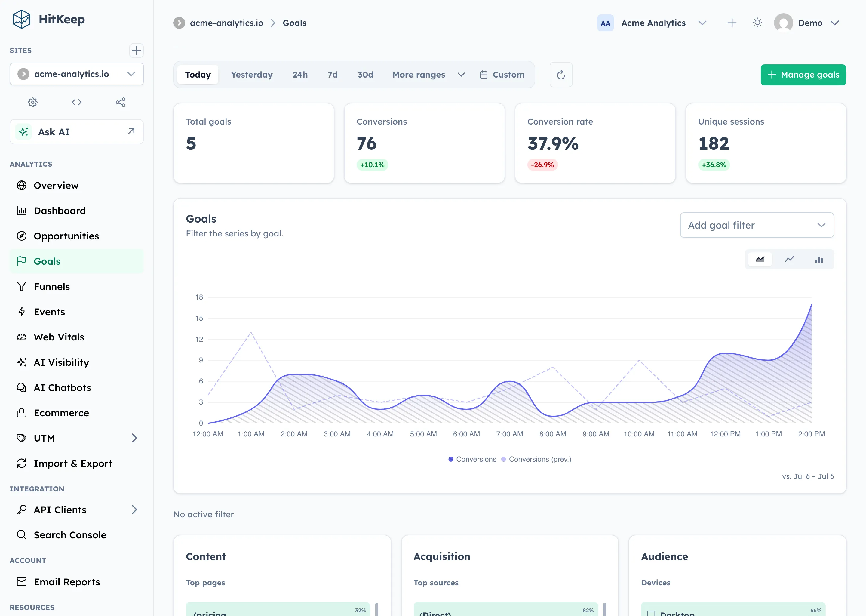Screen dimensions: 866x616
Task: Click the Dashboard bar chart icon
Action: click(x=22, y=211)
